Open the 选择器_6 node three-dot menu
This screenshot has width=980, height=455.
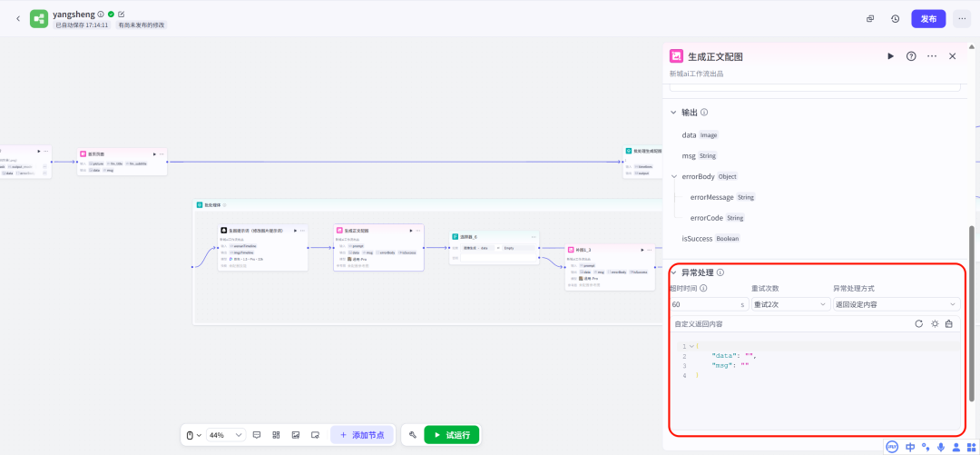coord(534,236)
